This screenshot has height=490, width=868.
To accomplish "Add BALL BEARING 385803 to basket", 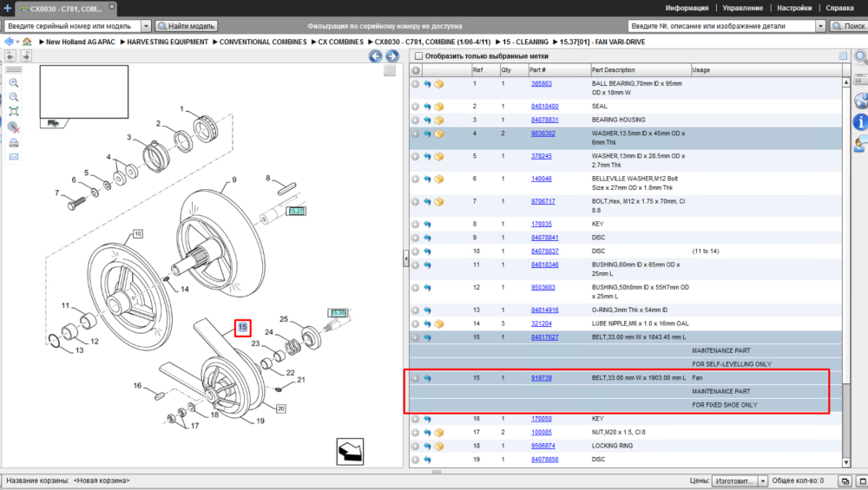I will pyautogui.click(x=415, y=84).
